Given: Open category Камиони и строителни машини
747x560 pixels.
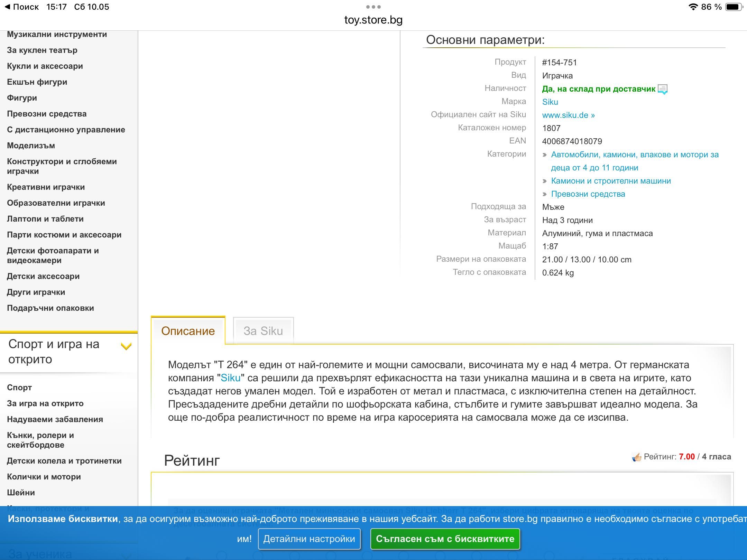Looking at the screenshot, I should [x=611, y=181].
